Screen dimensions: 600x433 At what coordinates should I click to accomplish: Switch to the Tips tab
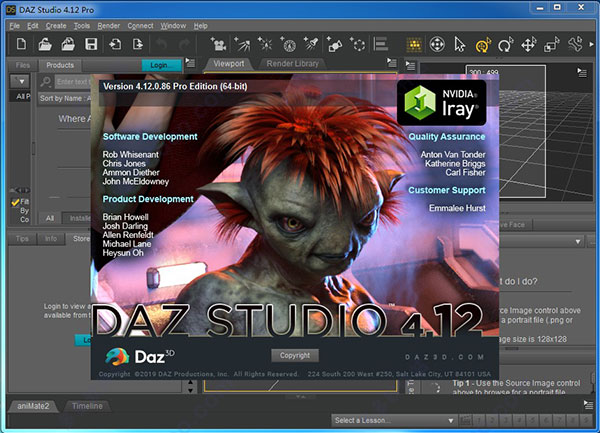[x=22, y=238]
